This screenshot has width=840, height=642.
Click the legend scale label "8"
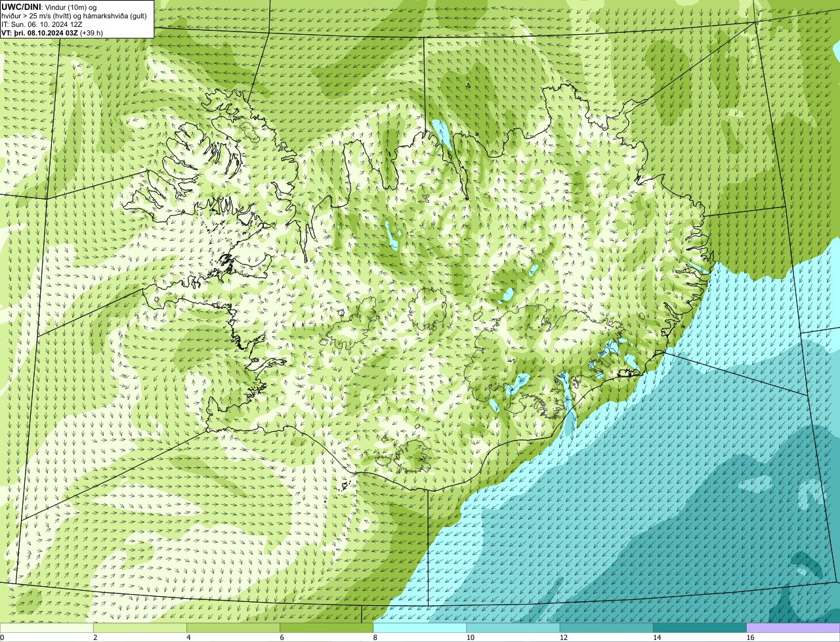[375, 637]
